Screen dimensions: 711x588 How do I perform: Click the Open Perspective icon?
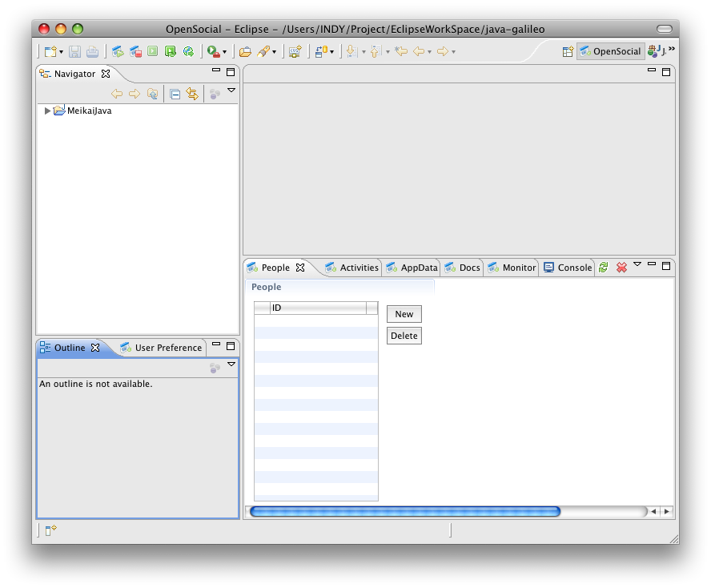pyautogui.click(x=568, y=52)
